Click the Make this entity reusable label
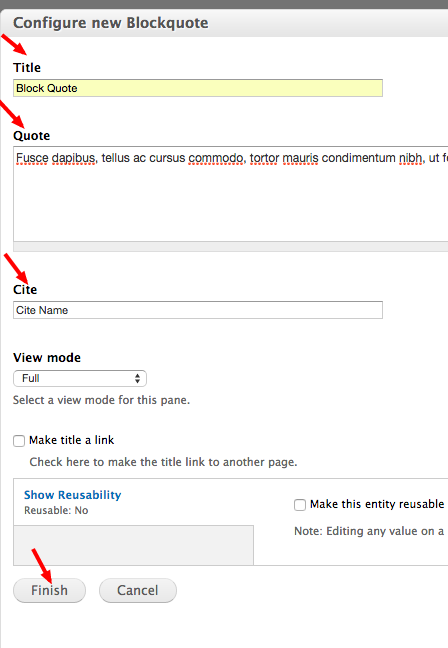Viewport: 448px width, 648px height. pyautogui.click(x=377, y=504)
